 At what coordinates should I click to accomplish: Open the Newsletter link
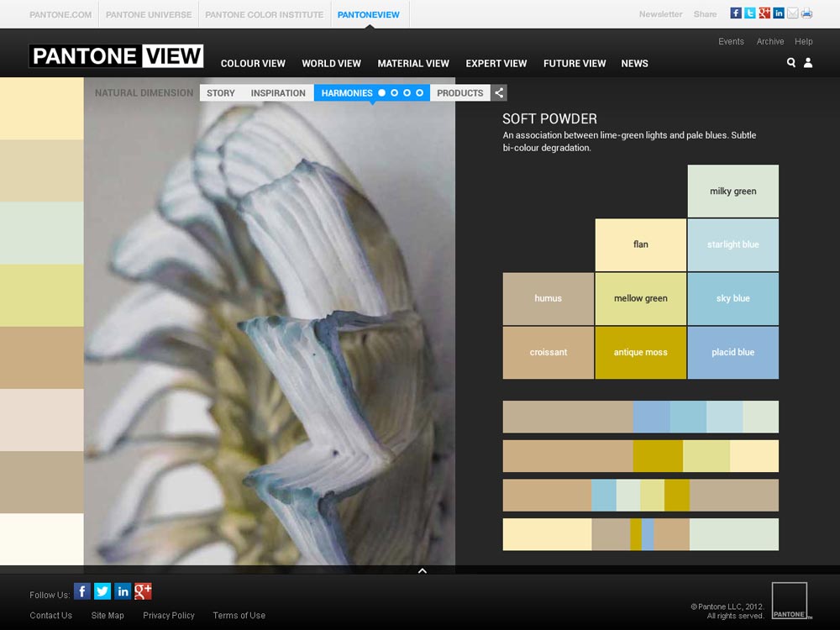[660, 14]
